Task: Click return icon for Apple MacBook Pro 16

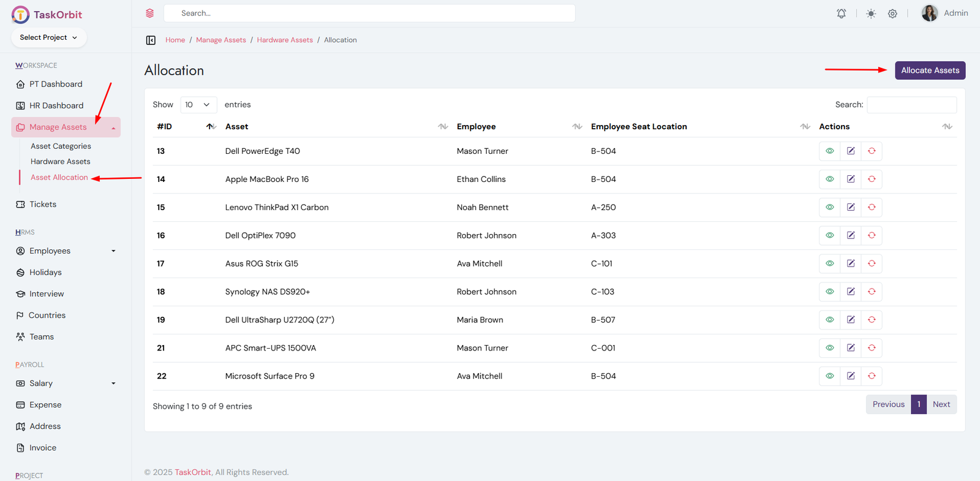Action: click(872, 180)
